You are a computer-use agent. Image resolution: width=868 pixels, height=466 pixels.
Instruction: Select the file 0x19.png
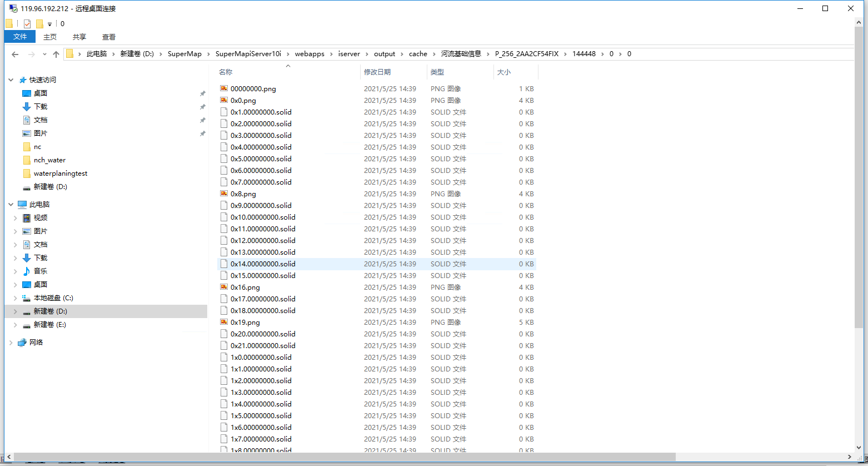click(245, 323)
